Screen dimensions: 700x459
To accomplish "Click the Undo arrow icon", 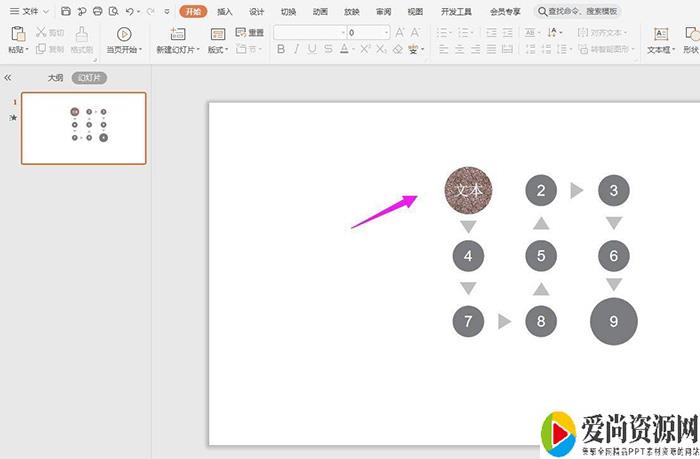I will pyautogui.click(x=131, y=11).
